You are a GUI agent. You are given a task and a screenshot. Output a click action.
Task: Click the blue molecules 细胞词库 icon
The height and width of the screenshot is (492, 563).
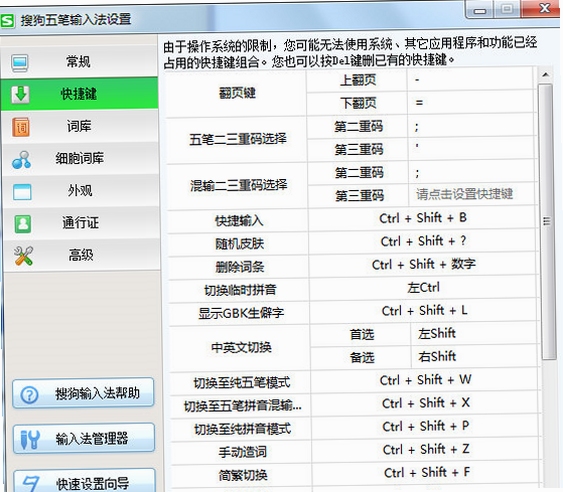tap(22, 160)
